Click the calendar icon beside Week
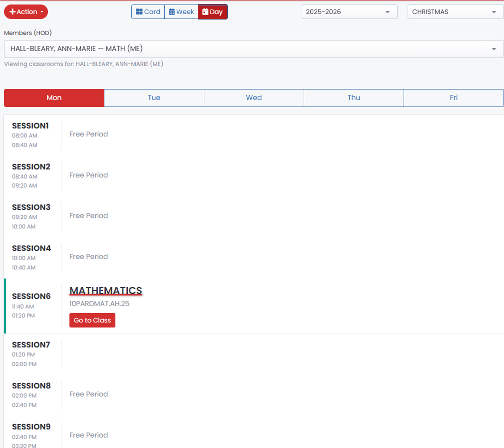 (x=172, y=12)
